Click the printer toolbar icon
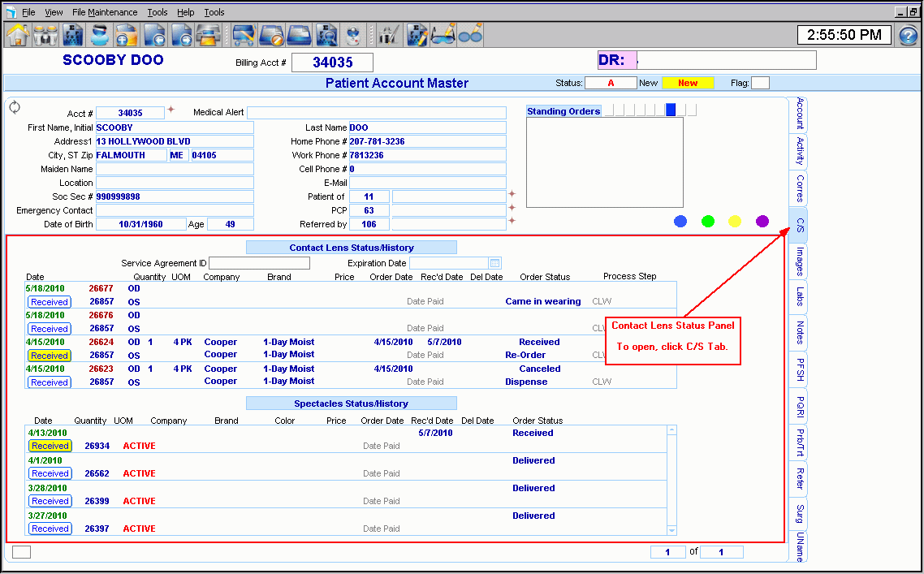This screenshot has height=574, width=924. tap(209, 35)
